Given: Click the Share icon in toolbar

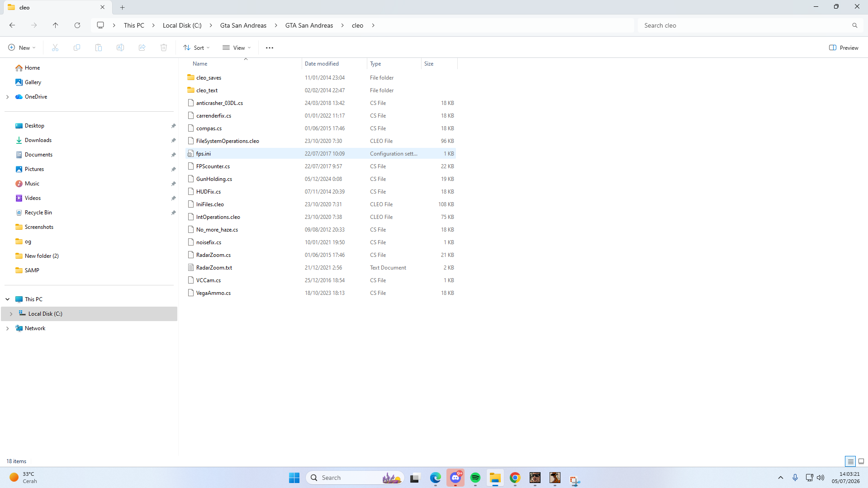Looking at the screenshot, I should pyautogui.click(x=142, y=47).
